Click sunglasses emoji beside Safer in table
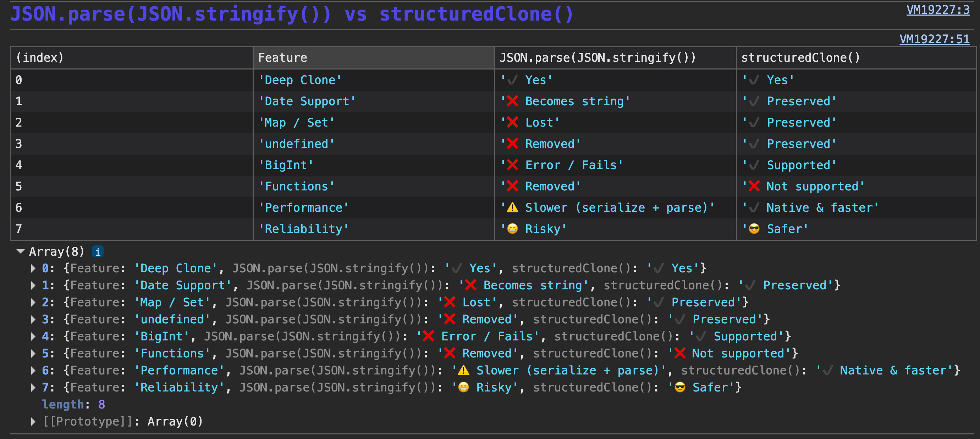 point(754,229)
